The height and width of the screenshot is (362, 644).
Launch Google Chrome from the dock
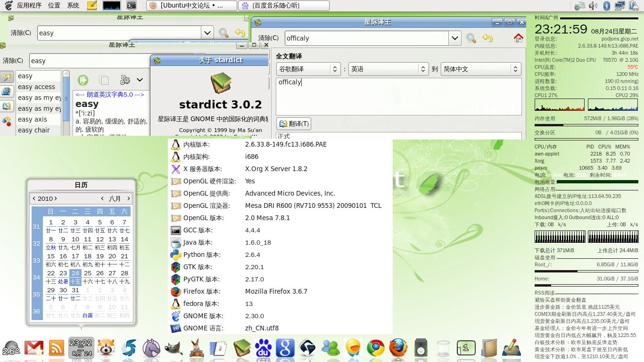coord(376,348)
